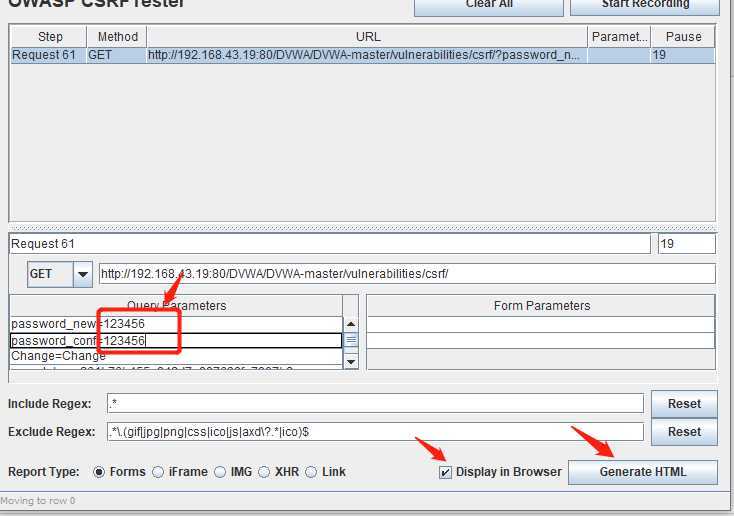Click the pause field showing 19

pyautogui.click(x=687, y=244)
